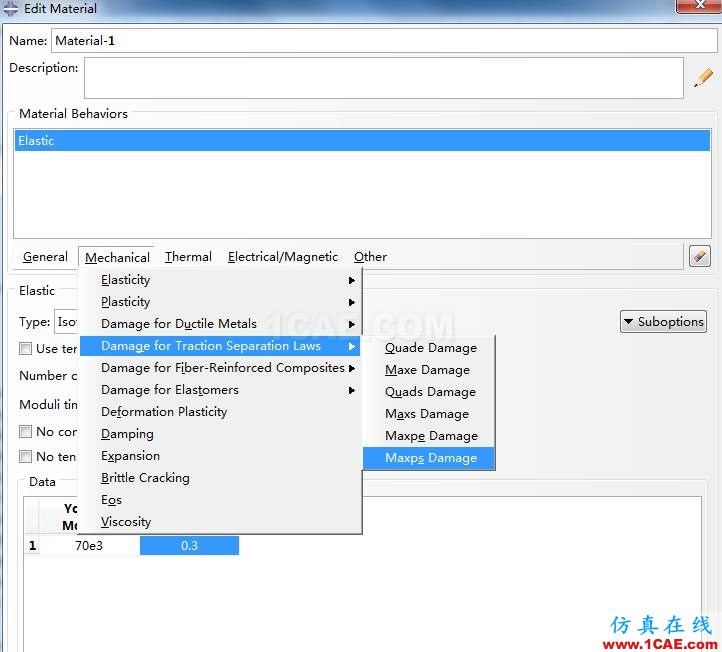Choose Eos menu item
This screenshot has width=722, height=652.
[220, 500]
